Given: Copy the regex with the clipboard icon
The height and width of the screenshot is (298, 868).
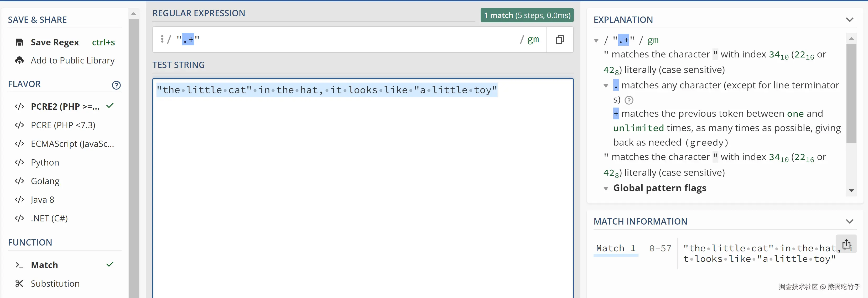Looking at the screenshot, I should click(x=559, y=40).
